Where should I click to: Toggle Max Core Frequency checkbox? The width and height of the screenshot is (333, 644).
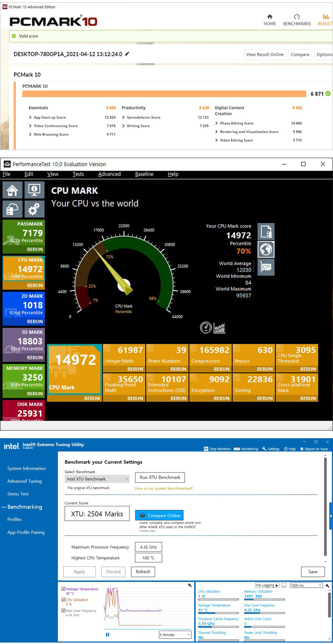click(64, 611)
